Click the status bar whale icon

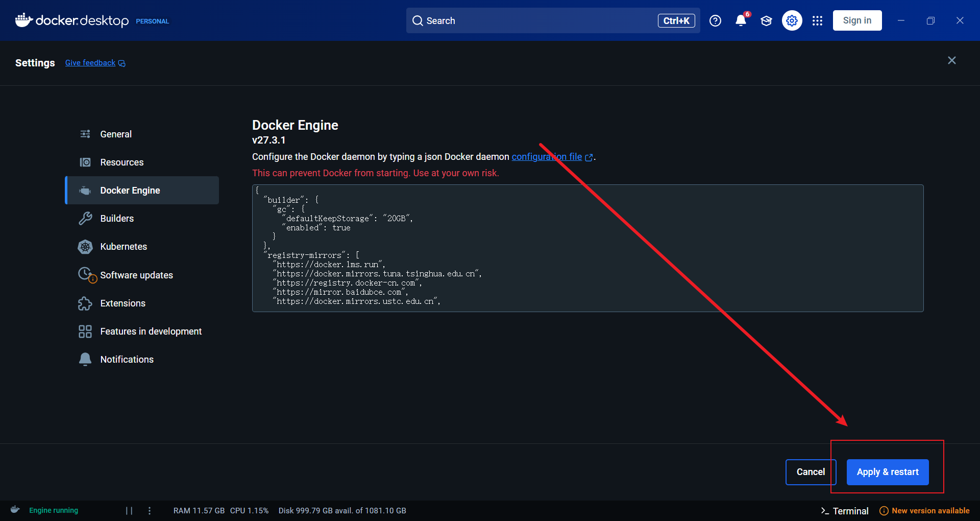point(15,510)
